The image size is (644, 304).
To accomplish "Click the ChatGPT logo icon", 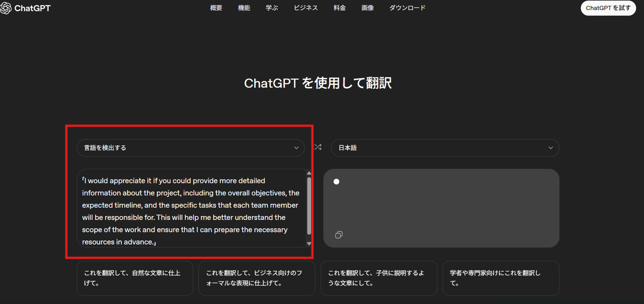I will tap(5, 8).
